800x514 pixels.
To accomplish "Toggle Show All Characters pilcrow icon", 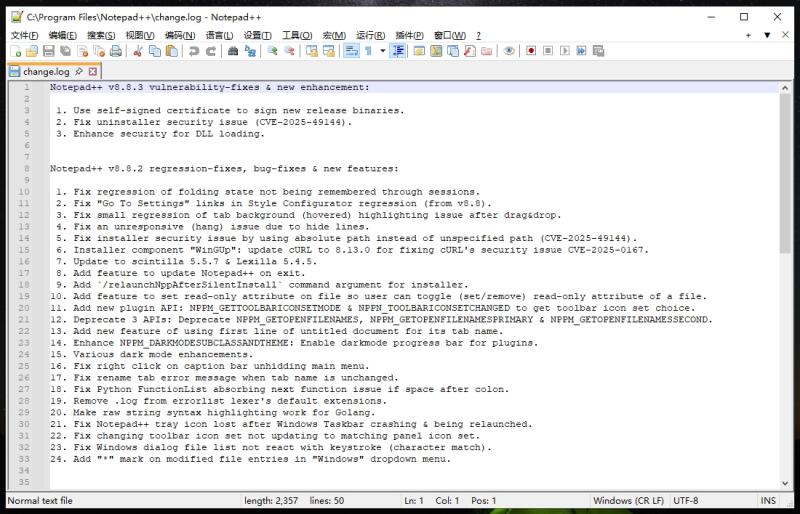I will click(368, 51).
